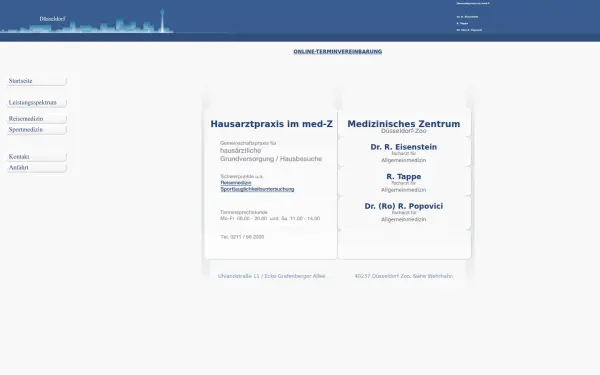
Task: Click the 'Hausarztpraxis im med-Z' card heading
Action: 271,124
